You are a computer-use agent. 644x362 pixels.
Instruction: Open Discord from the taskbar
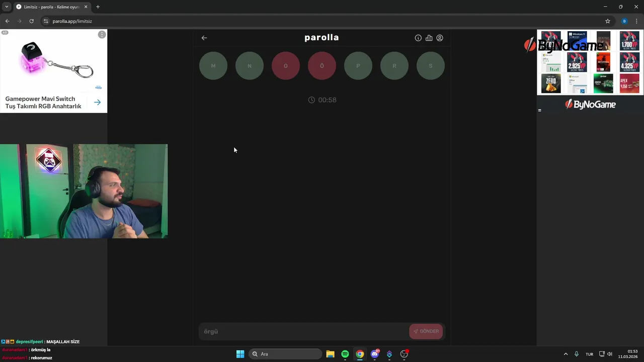click(x=374, y=354)
